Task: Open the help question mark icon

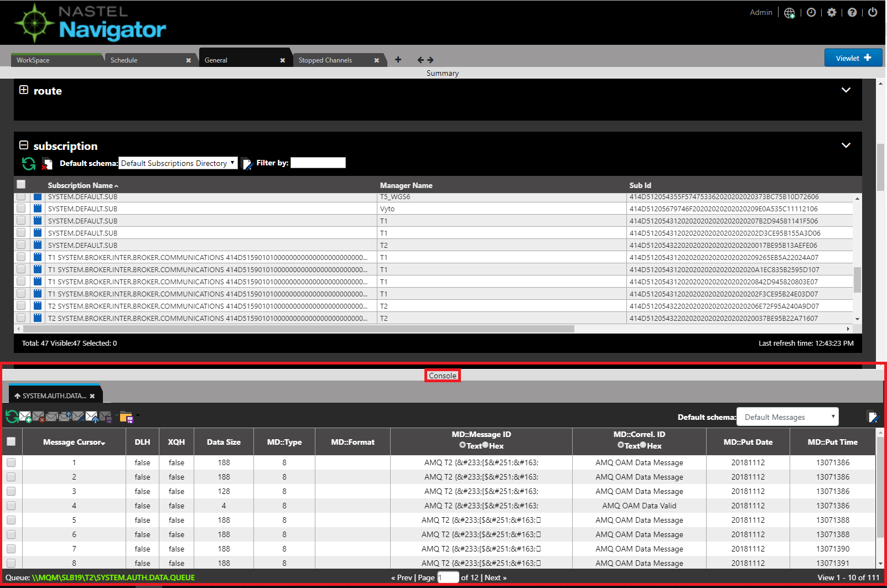Action: coord(852,12)
